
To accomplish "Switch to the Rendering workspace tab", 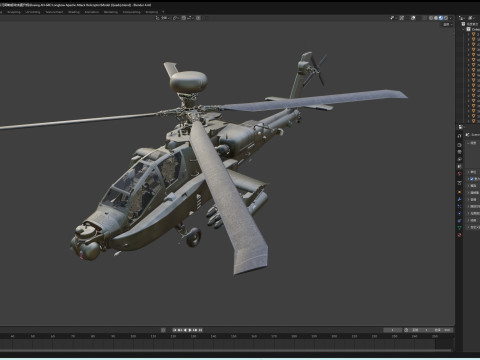I will [x=111, y=12].
